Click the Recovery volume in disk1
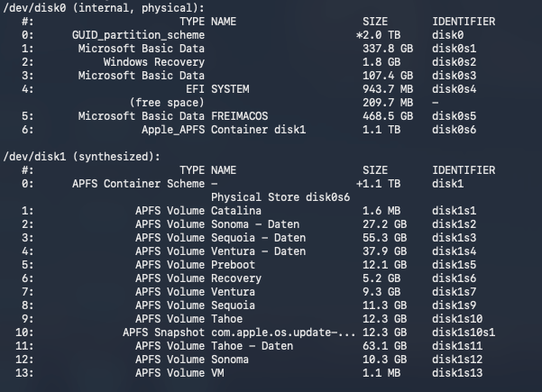Screen dimensions: 542x392 pyautogui.click(x=235, y=278)
